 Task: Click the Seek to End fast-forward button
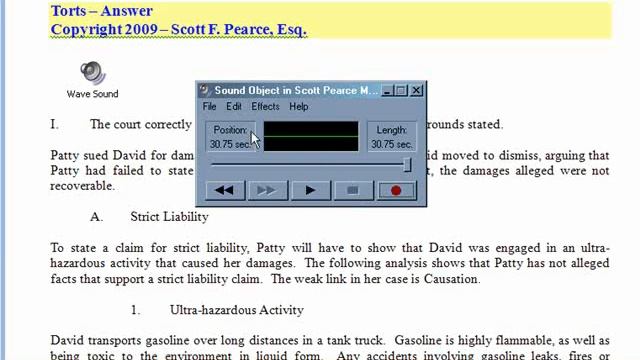pos(268,190)
